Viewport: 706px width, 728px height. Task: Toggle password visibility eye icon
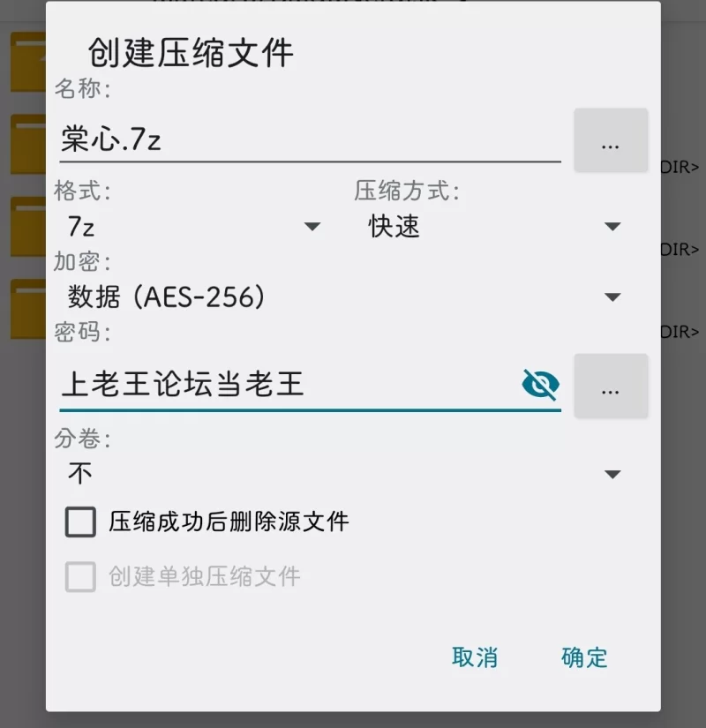pyautogui.click(x=540, y=385)
